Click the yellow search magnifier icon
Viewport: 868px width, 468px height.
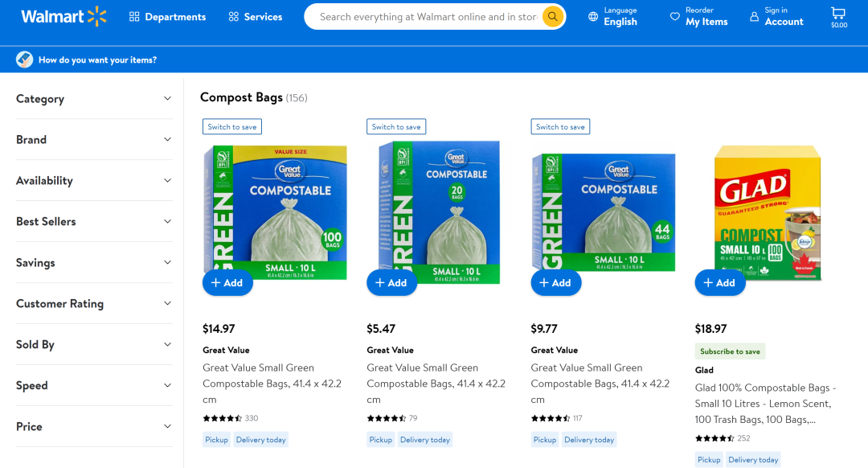tap(552, 17)
